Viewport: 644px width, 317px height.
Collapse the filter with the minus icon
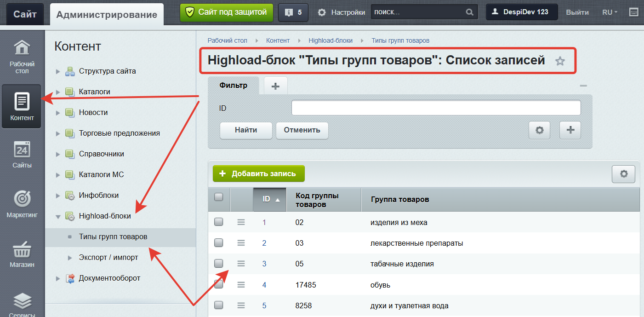click(x=583, y=86)
